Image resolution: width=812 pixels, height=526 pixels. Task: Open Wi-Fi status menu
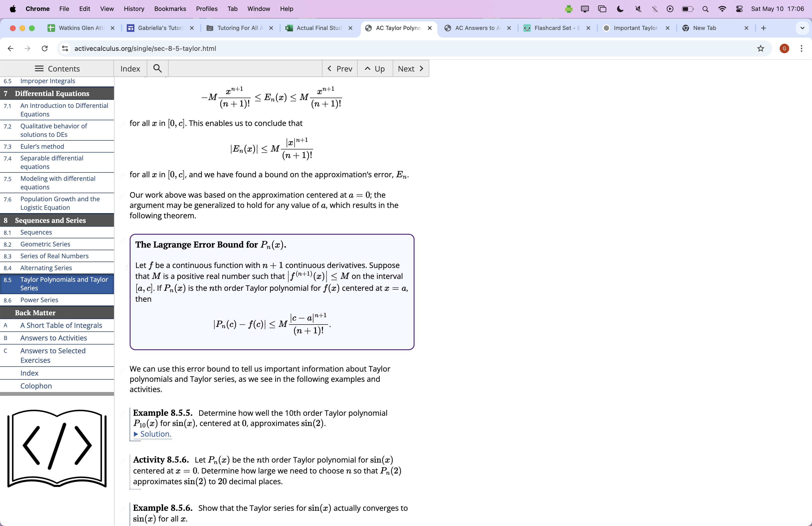click(722, 9)
